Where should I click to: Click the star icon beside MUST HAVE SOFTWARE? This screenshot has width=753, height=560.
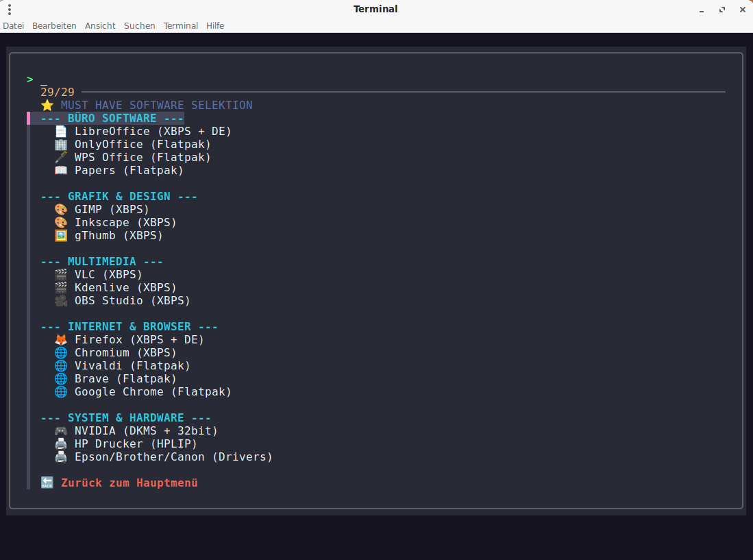47,105
